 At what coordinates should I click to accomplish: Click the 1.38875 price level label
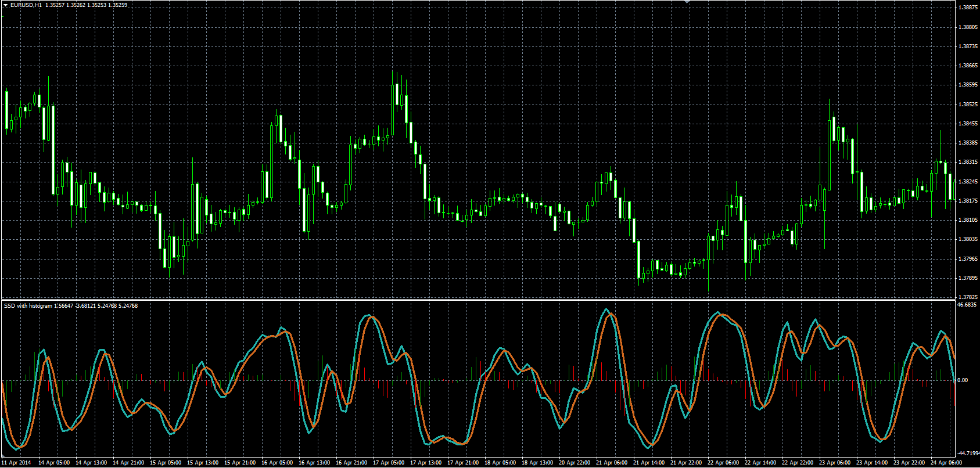pos(968,8)
